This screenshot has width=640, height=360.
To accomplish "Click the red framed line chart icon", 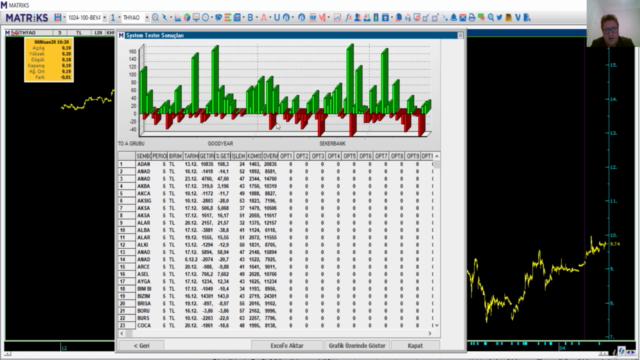I will coord(337,18).
